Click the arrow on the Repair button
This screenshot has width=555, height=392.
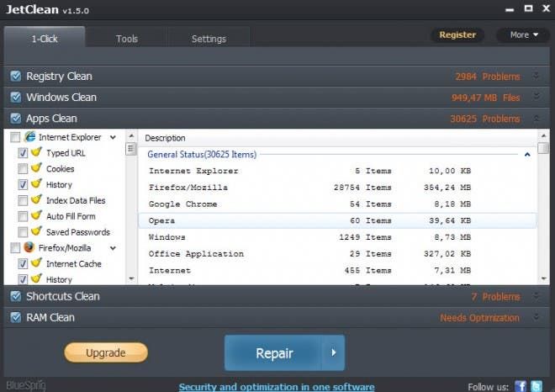(334, 352)
